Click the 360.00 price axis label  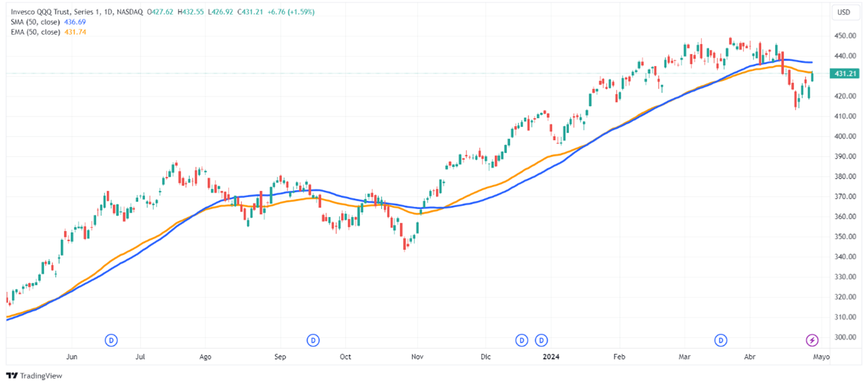pyautogui.click(x=845, y=216)
